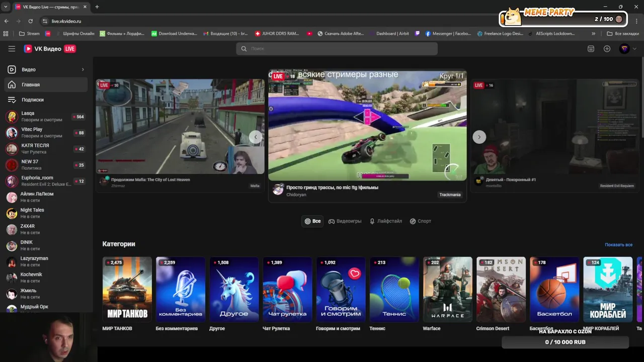The width and height of the screenshot is (644, 362).
Task: Open the Chrome apps grid icon in the bookmarks bar
Action: 6,34
